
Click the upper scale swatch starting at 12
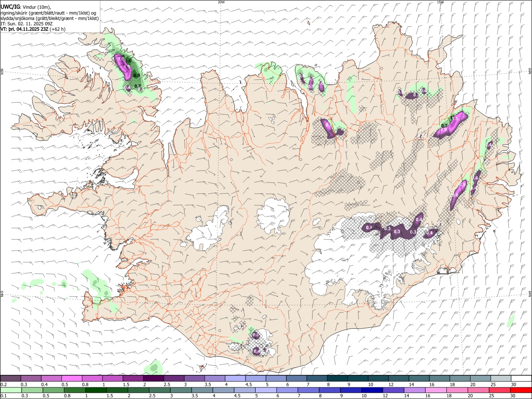[398, 378]
